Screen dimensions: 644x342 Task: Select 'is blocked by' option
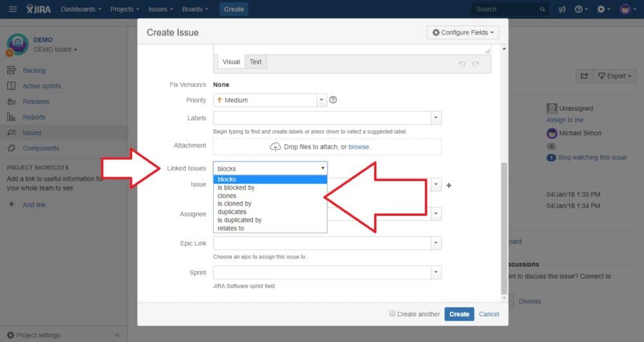click(x=270, y=187)
